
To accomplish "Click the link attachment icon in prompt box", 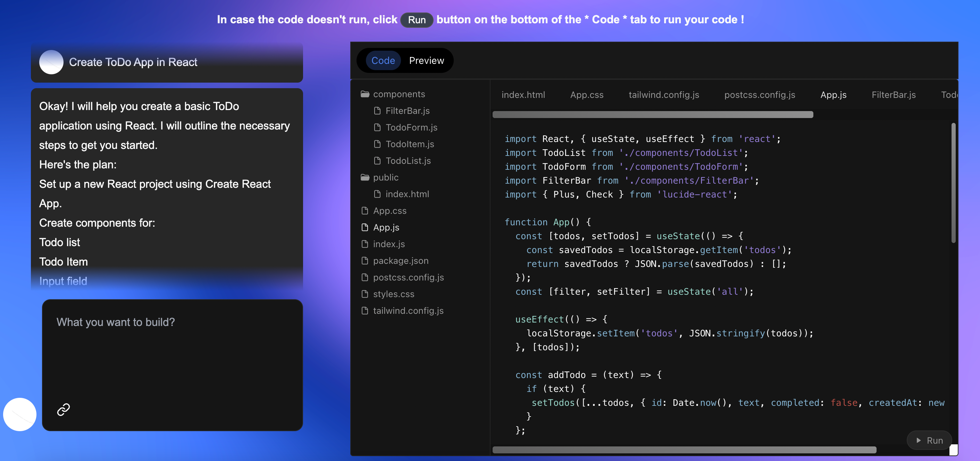I will [63, 409].
